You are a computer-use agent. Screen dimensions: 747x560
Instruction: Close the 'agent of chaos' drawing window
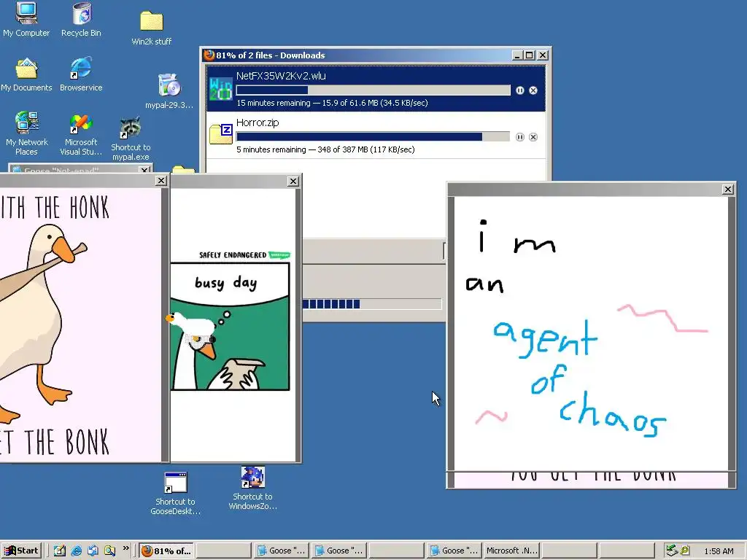click(x=727, y=190)
